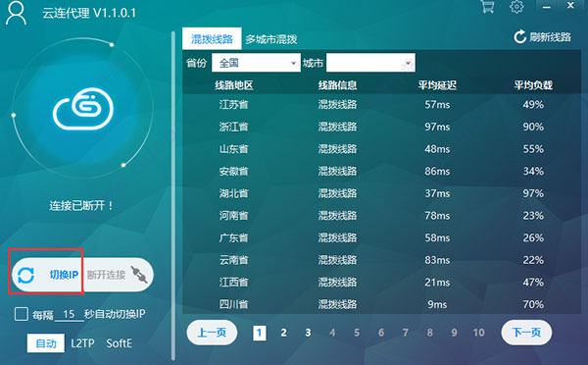Image resolution: width=588 pixels, height=365 pixels.
Task: Expand the 城市 dropdown
Action: (370, 63)
